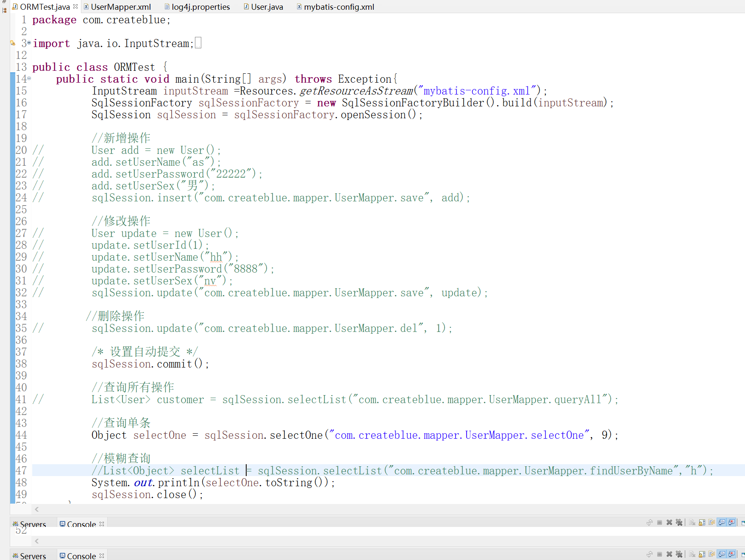Click Clear Console in the upper Console toolbar
745x560 pixels.
tap(692, 522)
